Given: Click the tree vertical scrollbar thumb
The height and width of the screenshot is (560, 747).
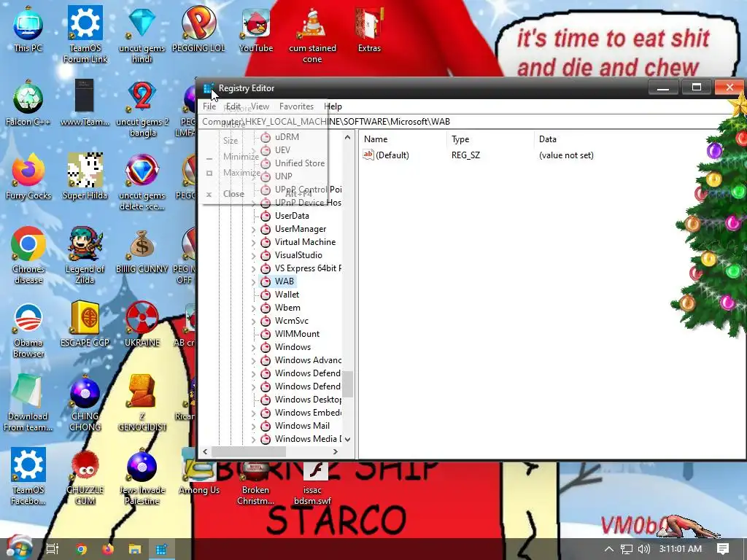Looking at the screenshot, I should click(348, 384).
